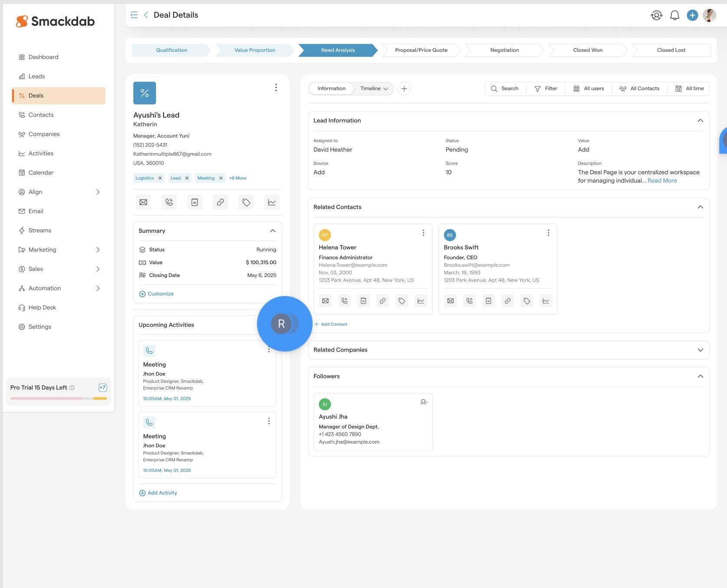The width and height of the screenshot is (727, 588).
Task: Open the notification bell icon
Action: (675, 16)
